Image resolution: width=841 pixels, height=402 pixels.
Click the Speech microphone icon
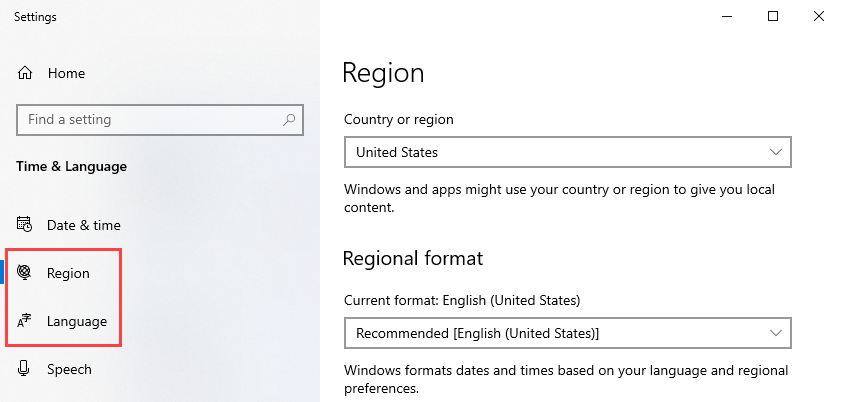[x=26, y=369]
